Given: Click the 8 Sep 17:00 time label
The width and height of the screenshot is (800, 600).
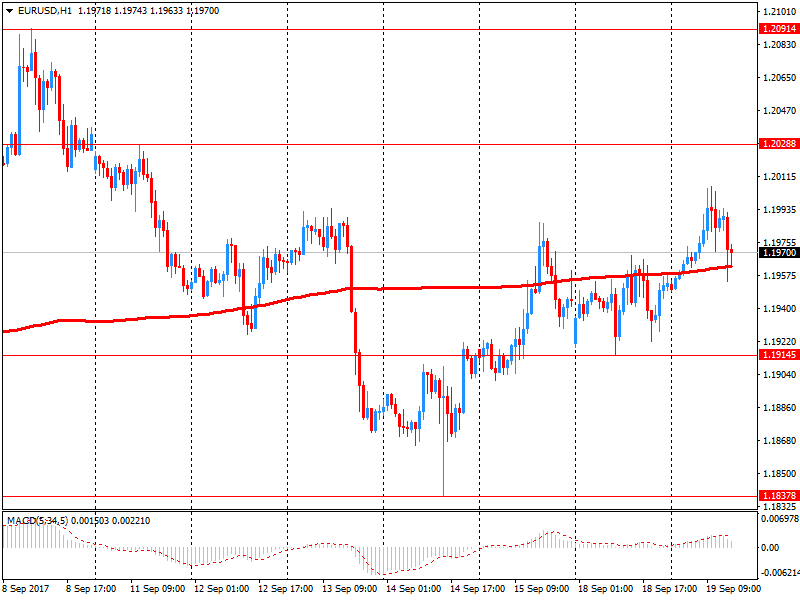Looking at the screenshot, I should pyautogui.click(x=91, y=589).
